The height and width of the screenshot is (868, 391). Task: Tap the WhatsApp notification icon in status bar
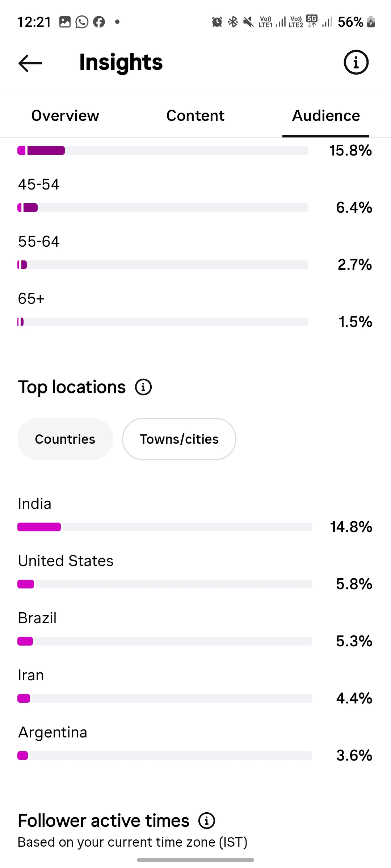click(x=82, y=22)
